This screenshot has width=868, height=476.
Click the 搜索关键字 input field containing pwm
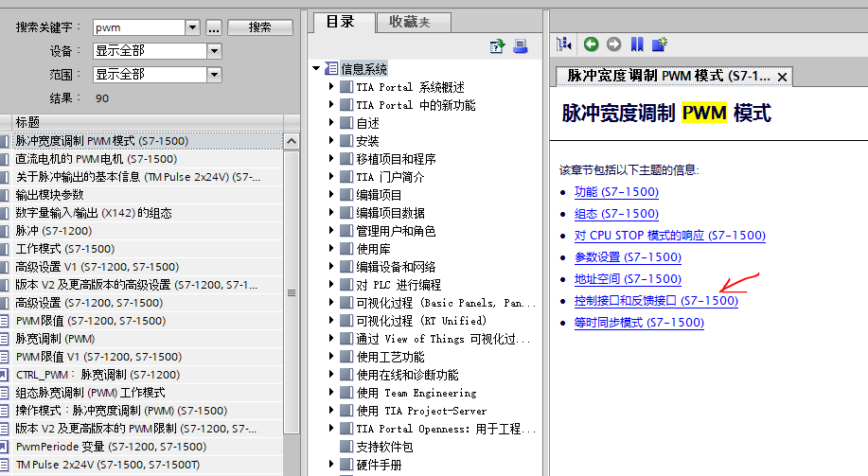(x=138, y=27)
